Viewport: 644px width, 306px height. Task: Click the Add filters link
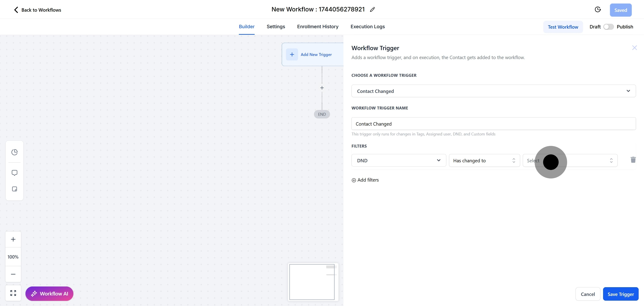pyautogui.click(x=365, y=180)
